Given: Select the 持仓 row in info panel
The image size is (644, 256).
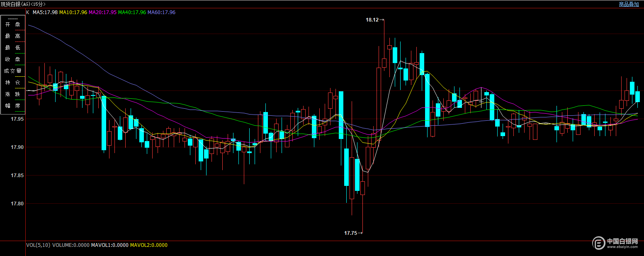Looking at the screenshot, I should click(x=12, y=83).
